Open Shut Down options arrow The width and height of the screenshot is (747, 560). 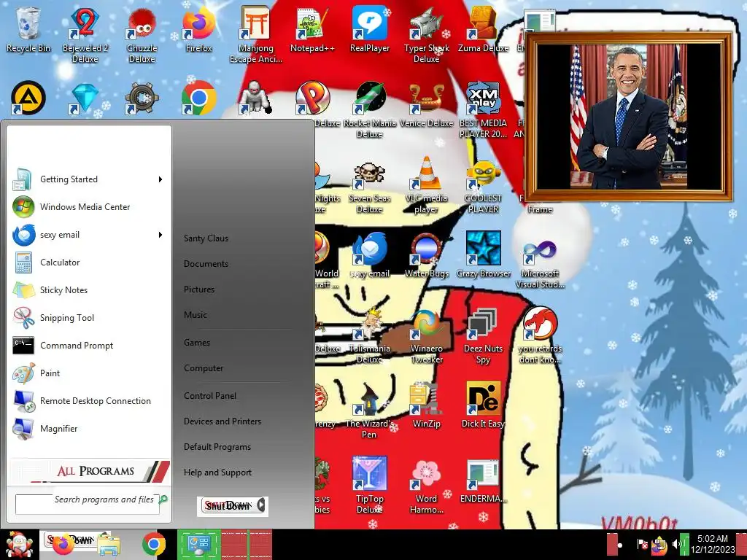[x=261, y=505]
